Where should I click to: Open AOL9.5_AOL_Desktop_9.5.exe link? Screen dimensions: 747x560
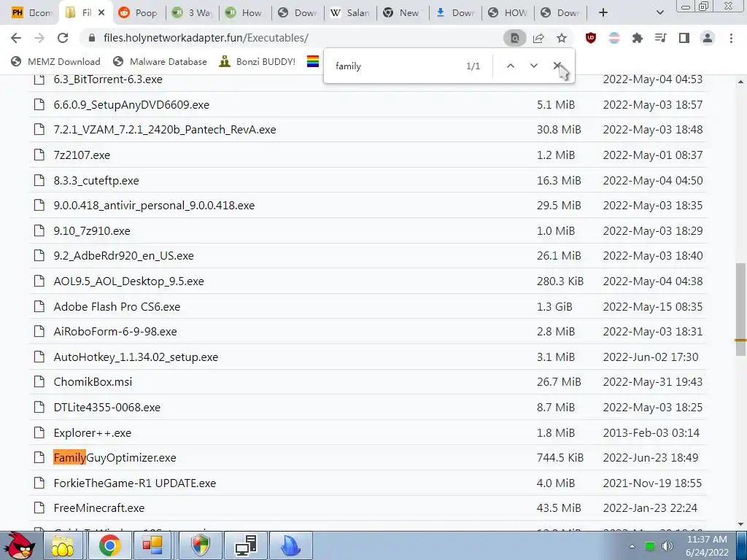click(128, 281)
